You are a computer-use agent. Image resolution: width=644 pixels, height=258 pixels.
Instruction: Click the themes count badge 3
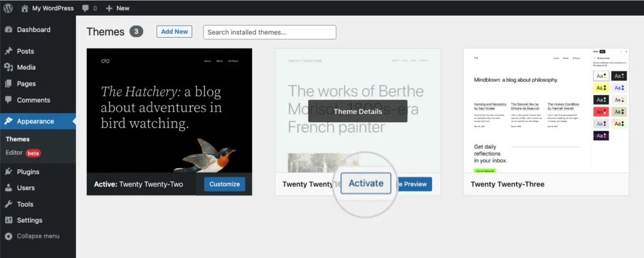(136, 31)
